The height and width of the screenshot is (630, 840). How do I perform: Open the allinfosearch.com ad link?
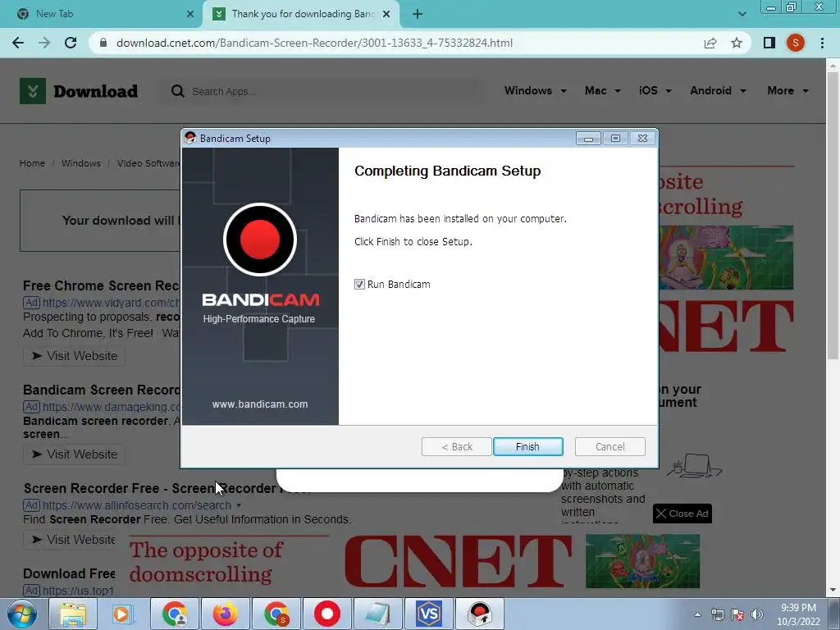(x=137, y=505)
